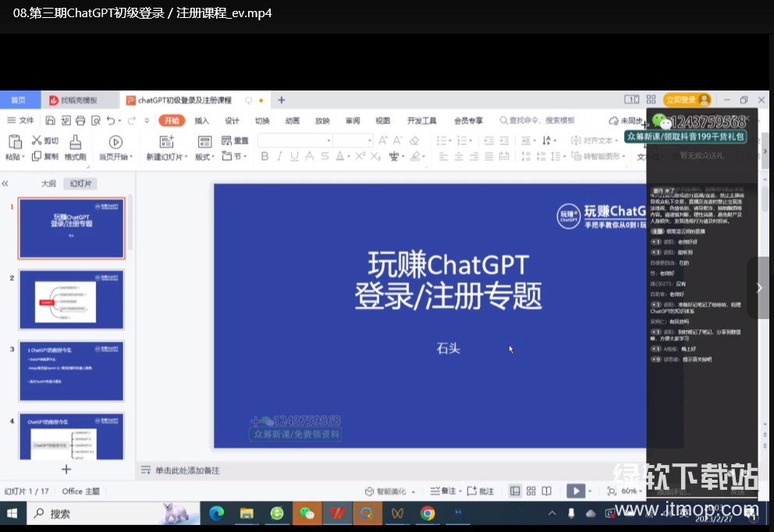Undo the last action
The width and height of the screenshot is (774, 532).
click(x=111, y=120)
